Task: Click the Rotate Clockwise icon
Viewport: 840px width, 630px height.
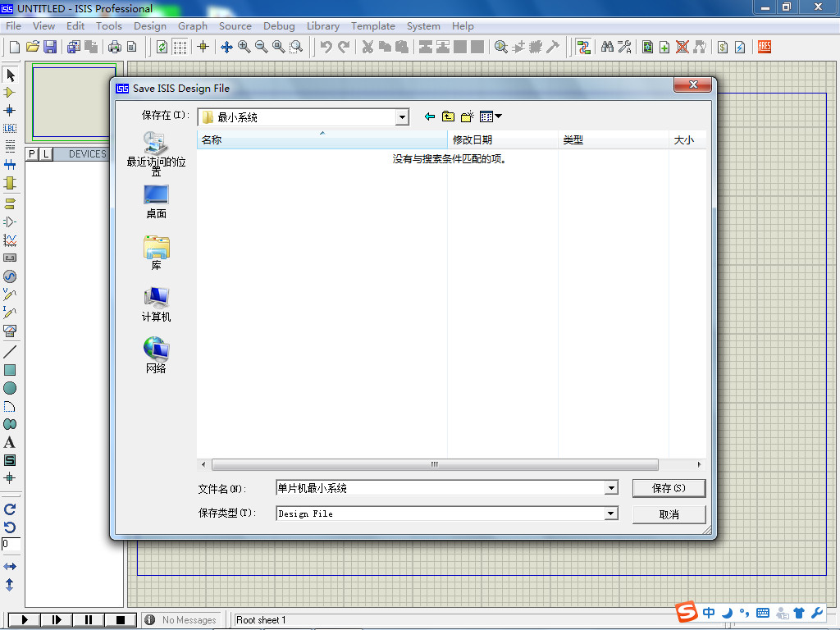Action: [x=10, y=509]
